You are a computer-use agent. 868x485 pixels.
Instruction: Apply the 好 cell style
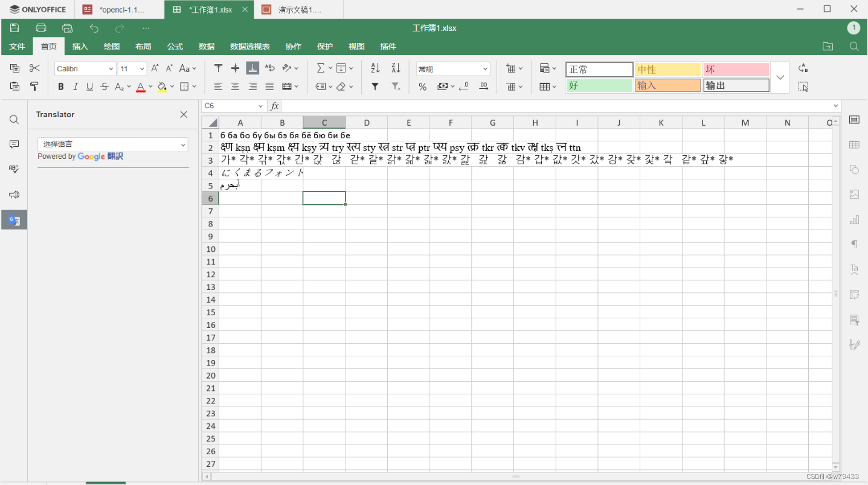coord(599,85)
